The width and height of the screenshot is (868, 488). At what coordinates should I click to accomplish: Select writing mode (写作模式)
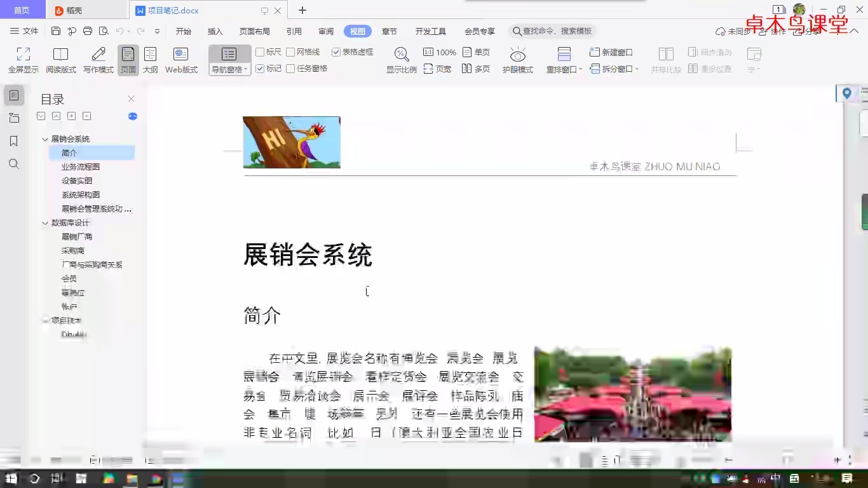click(x=97, y=60)
